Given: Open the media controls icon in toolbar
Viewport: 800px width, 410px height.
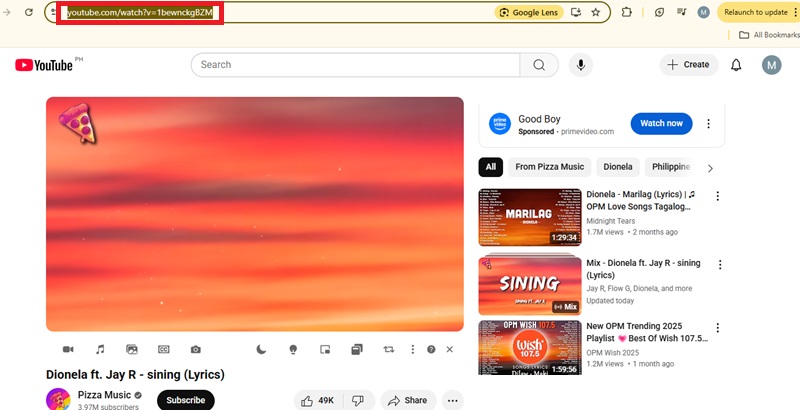Looking at the screenshot, I should point(682,12).
